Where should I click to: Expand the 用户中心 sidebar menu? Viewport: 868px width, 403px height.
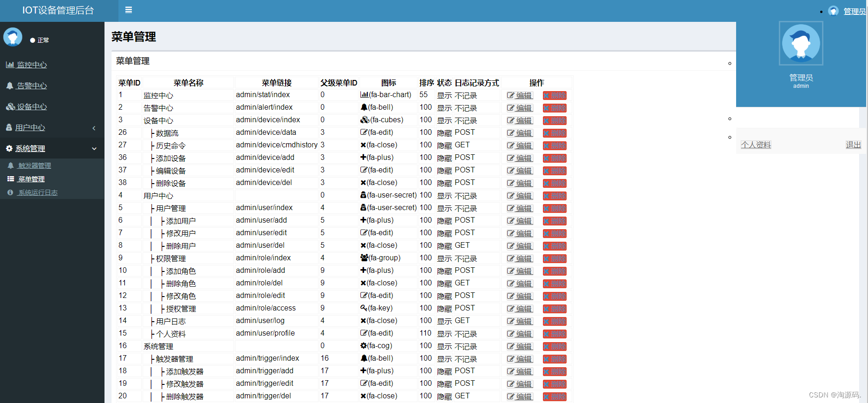52,128
